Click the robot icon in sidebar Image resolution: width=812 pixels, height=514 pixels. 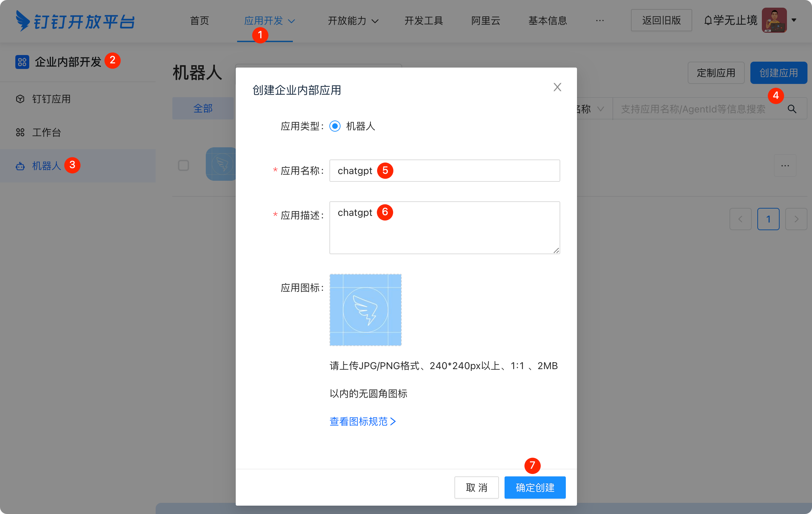(20, 166)
